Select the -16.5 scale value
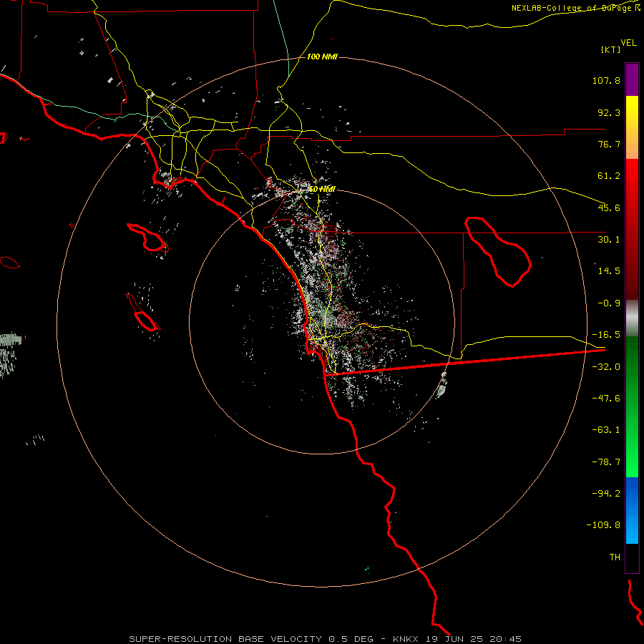Screen dimensions: 644x644 pyautogui.click(x=606, y=335)
